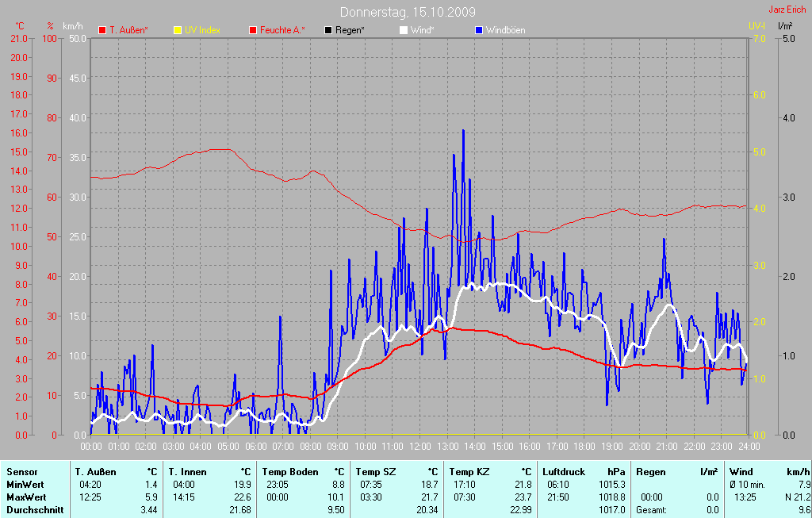This screenshot has width=812, height=518.
Task: Select the 'UV Index' legend label
Action: pos(202,30)
